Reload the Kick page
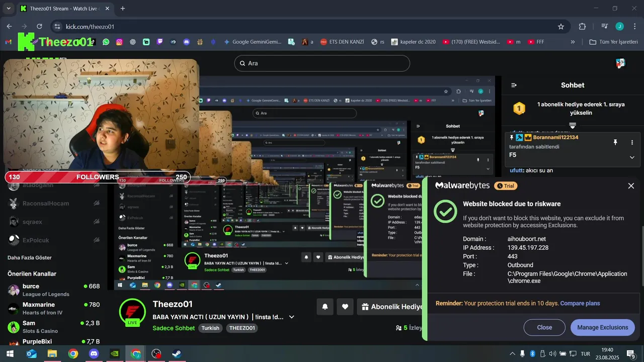 pos(39,27)
